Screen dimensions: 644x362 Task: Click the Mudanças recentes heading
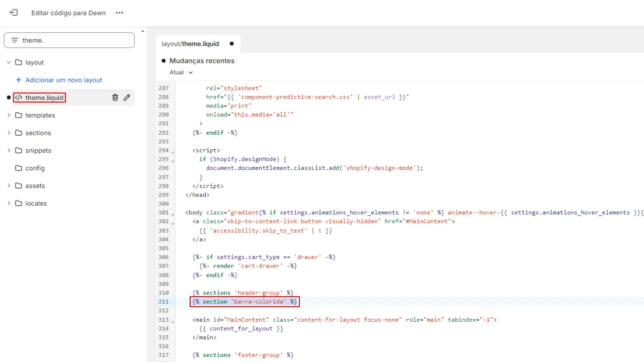point(202,61)
